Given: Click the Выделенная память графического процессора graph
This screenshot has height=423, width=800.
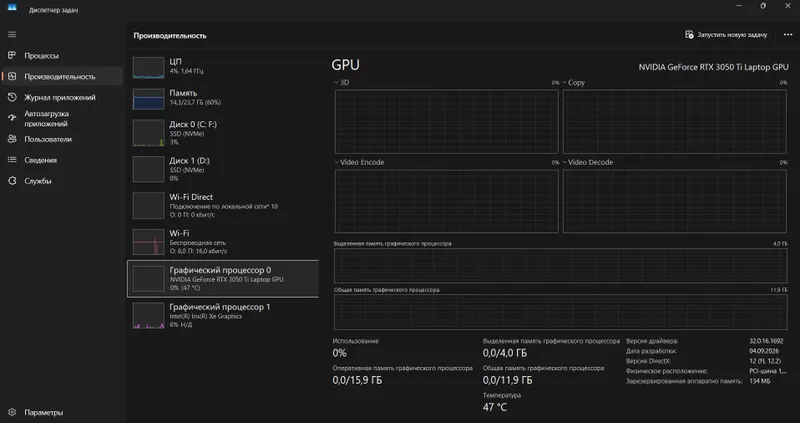Looking at the screenshot, I should tap(561, 266).
